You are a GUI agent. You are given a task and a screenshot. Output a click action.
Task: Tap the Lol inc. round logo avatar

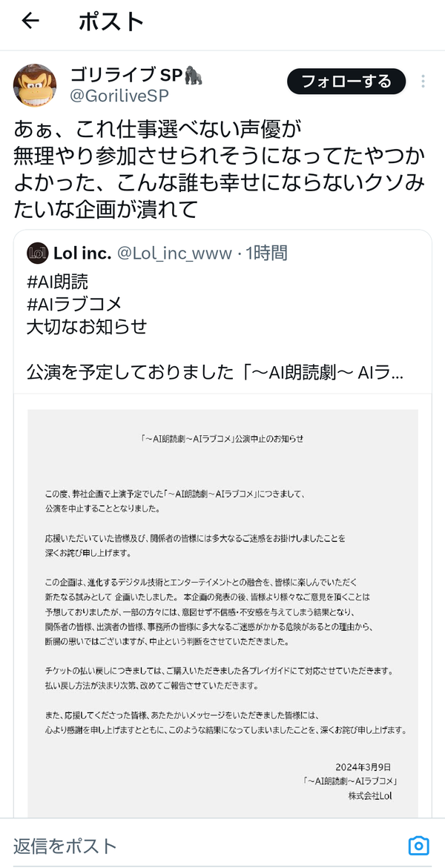pos(38,254)
